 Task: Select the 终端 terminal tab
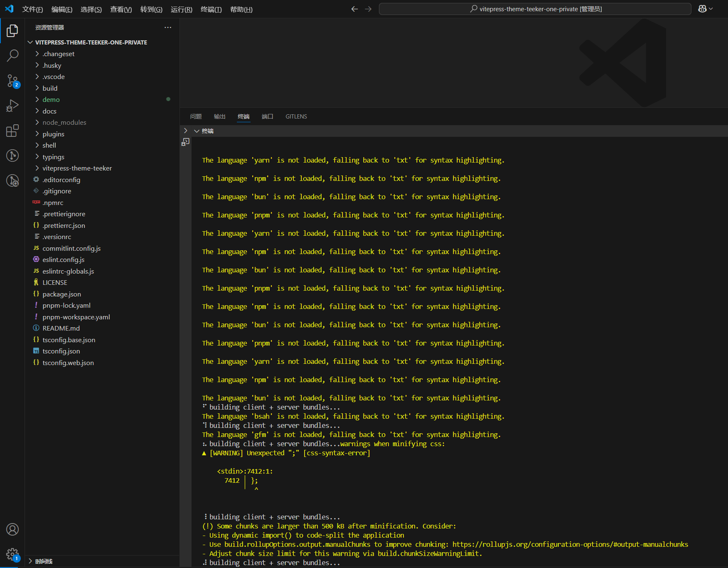pos(243,116)
